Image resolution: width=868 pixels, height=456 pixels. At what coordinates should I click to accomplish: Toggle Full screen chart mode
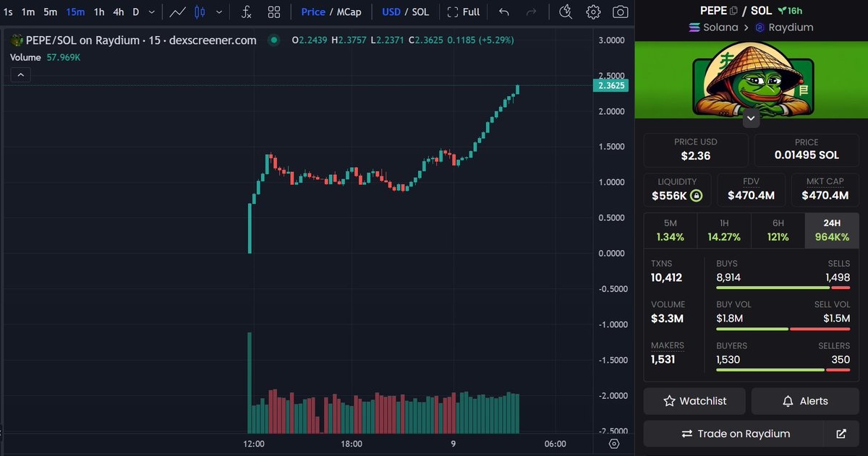point(464,12)
